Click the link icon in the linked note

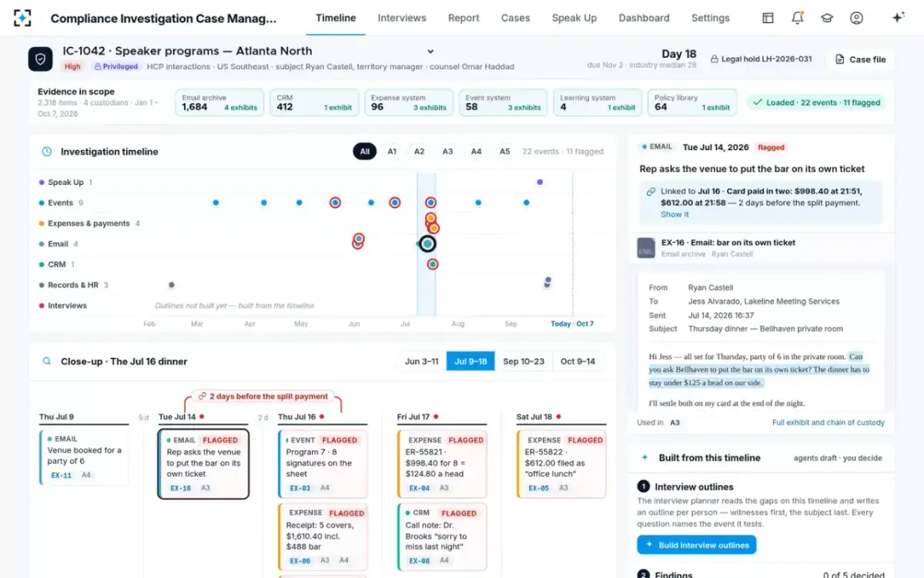tap(651, 191)
